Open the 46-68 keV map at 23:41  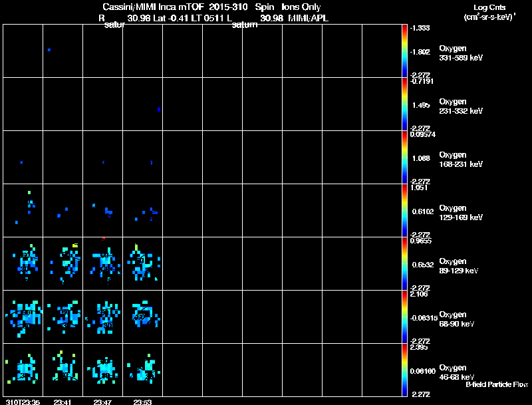click(x=63, y=370)
